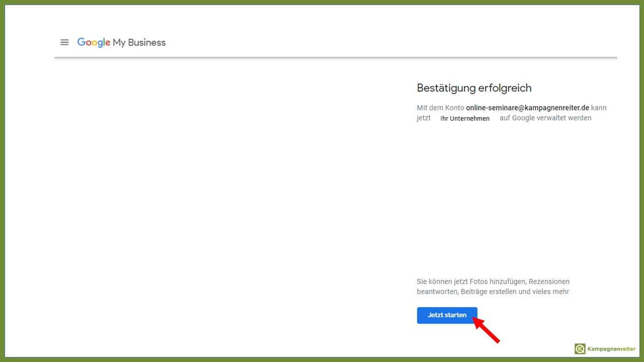Click the 'Sie können jetzt Fotos hinzufügen' text
Image resolution: width=644 pixels, height=362 pixels.
[493, 287]
